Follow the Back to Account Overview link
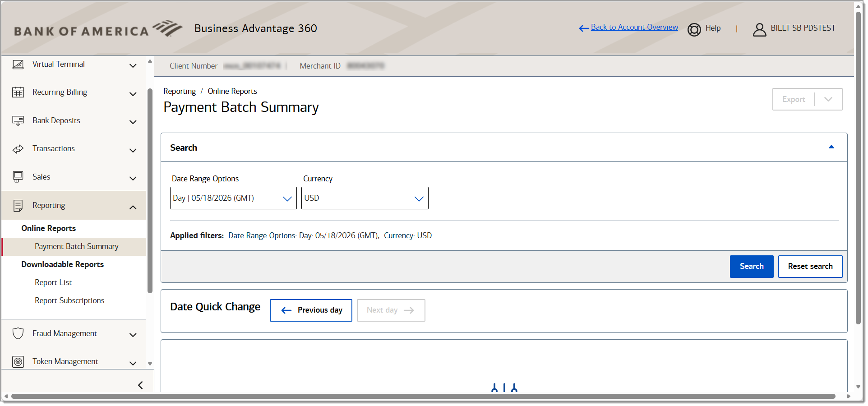 [x=634, y=27]
